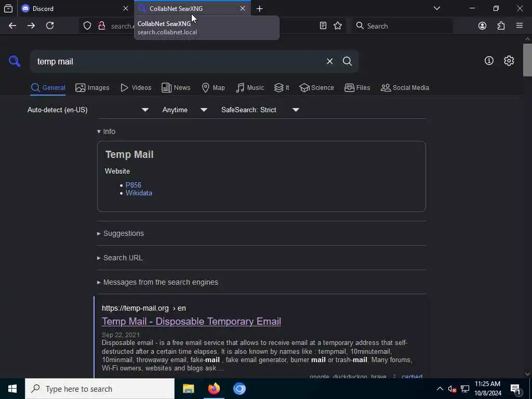Screen dimensions: 532x399
Task: Select the Science category tab
Action: [316, 88]
